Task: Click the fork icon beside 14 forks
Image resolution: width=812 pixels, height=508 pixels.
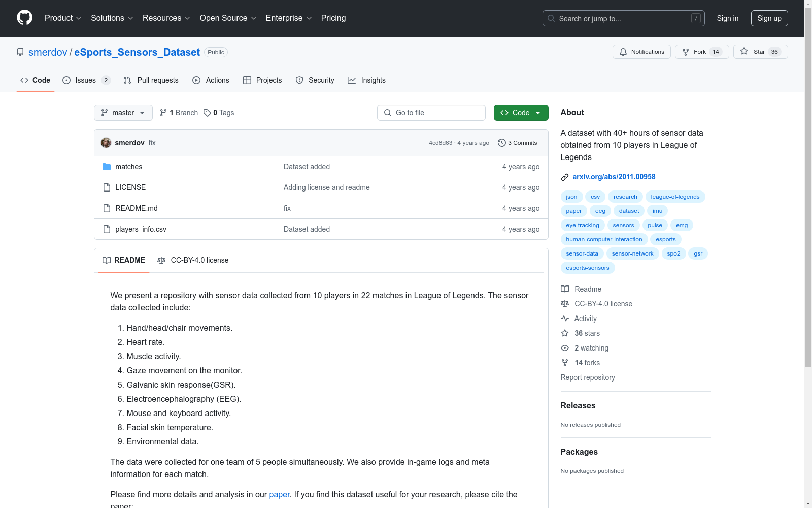Action: tap(565, 363)
